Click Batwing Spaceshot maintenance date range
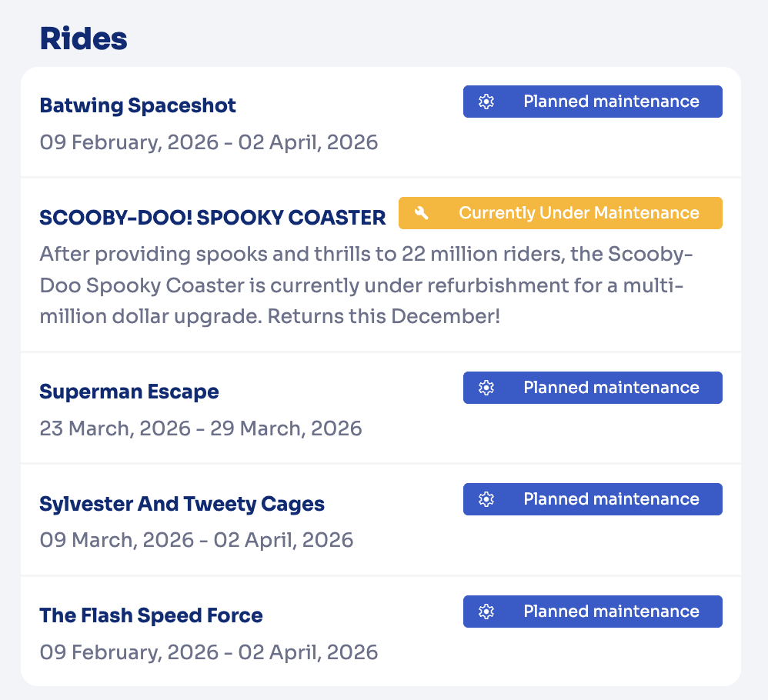768x700 pixels. pos(209,142)
